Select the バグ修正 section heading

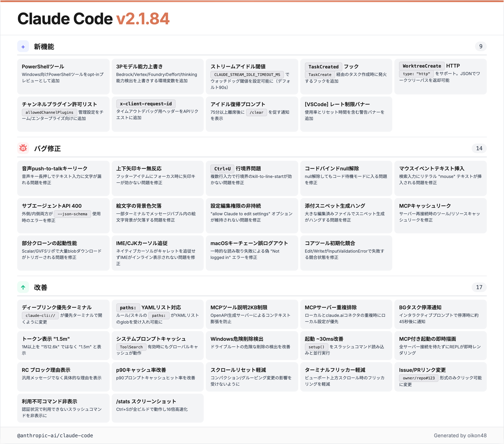coord(47,149)
